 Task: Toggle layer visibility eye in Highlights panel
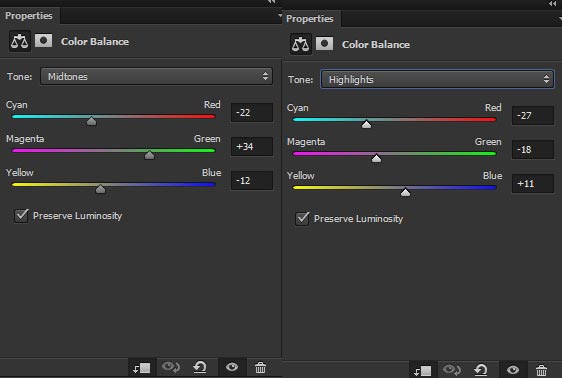(513, 370)
